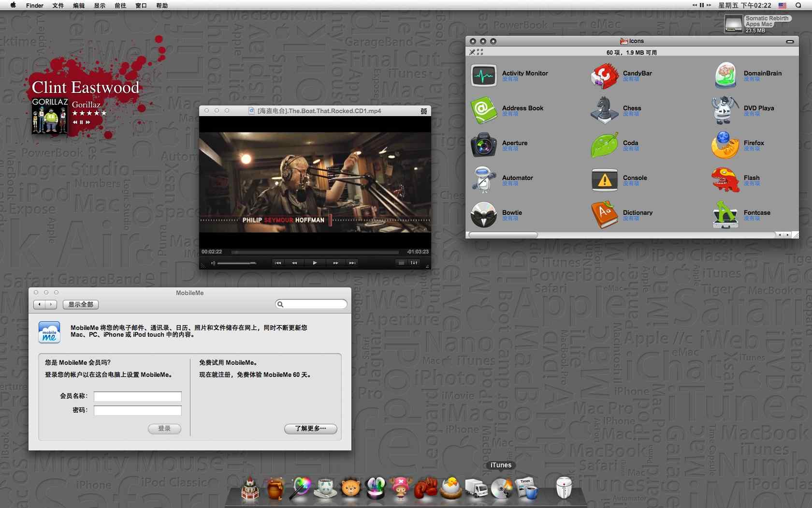Open the 窗口 menu
This screenshot has width=812, height=508.
tap(141, 5)
